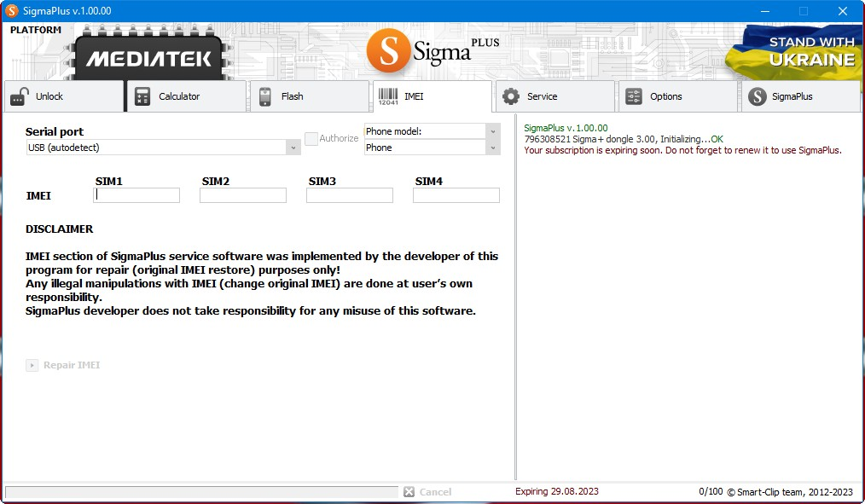865x504 pixels.
Task: Click the barcode icon on IMEI tab
Action: pos(388,96)
